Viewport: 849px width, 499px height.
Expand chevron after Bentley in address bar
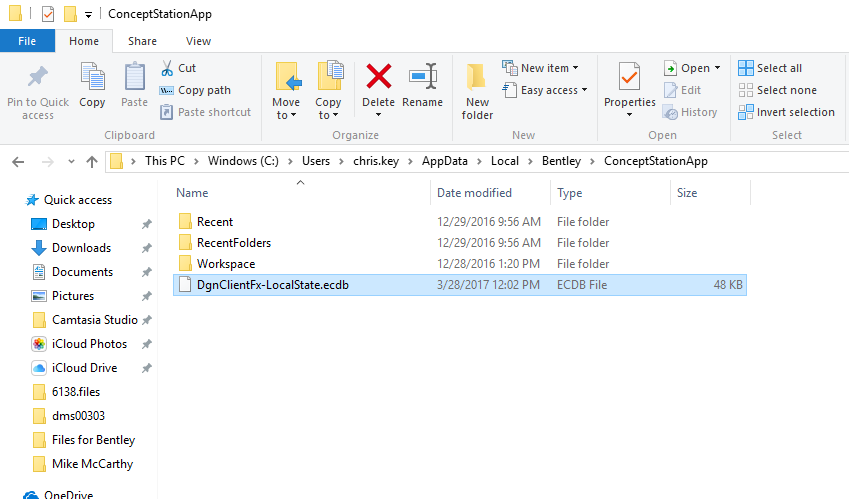click(592, 161)
